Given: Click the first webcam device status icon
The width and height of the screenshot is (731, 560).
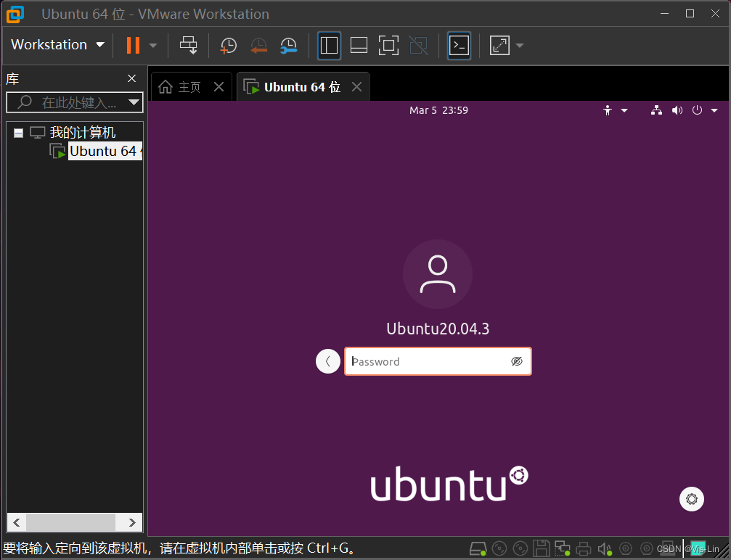Looking at the screenshot, I should coord(626,549).
